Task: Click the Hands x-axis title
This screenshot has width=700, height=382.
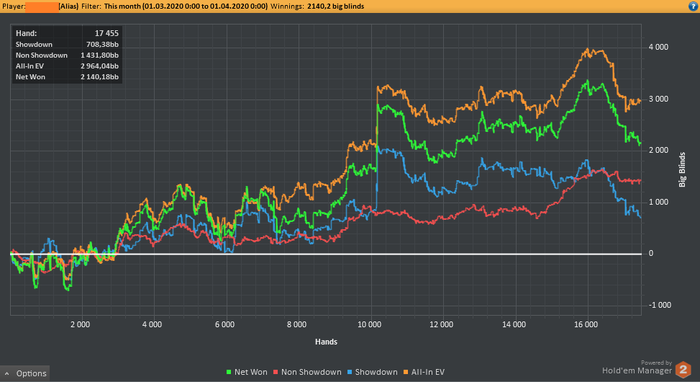Action: tap(326, 342)
